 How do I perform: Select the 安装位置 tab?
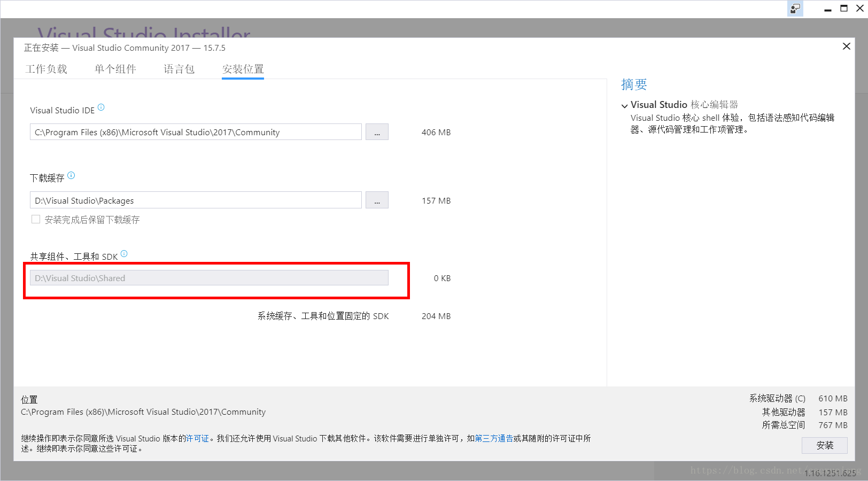coord(243,69)
